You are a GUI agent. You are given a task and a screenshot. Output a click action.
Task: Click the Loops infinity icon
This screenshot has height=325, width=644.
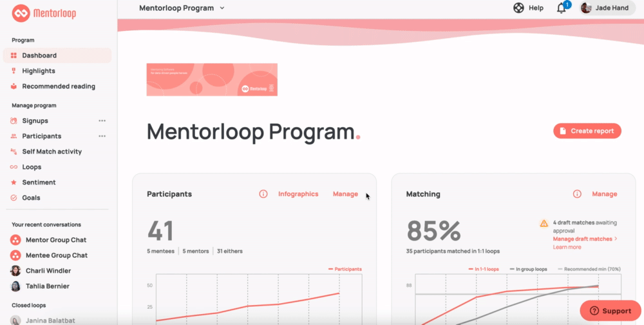[x=14, y=167]
